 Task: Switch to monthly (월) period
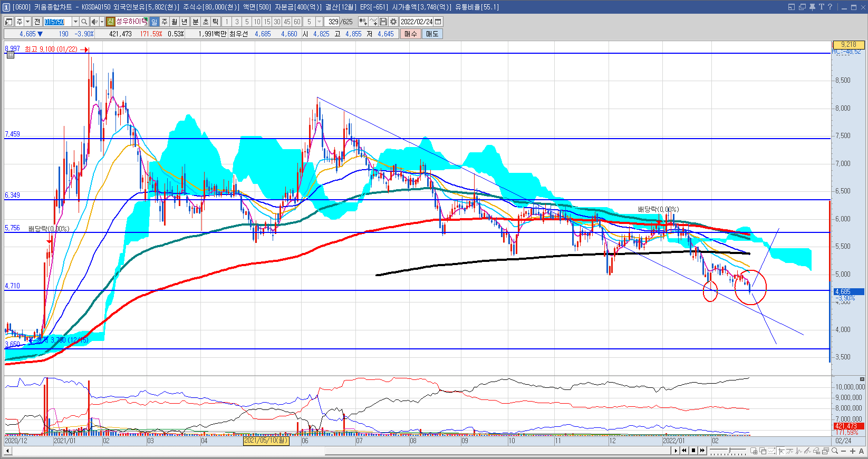click(x=175, y=22)
